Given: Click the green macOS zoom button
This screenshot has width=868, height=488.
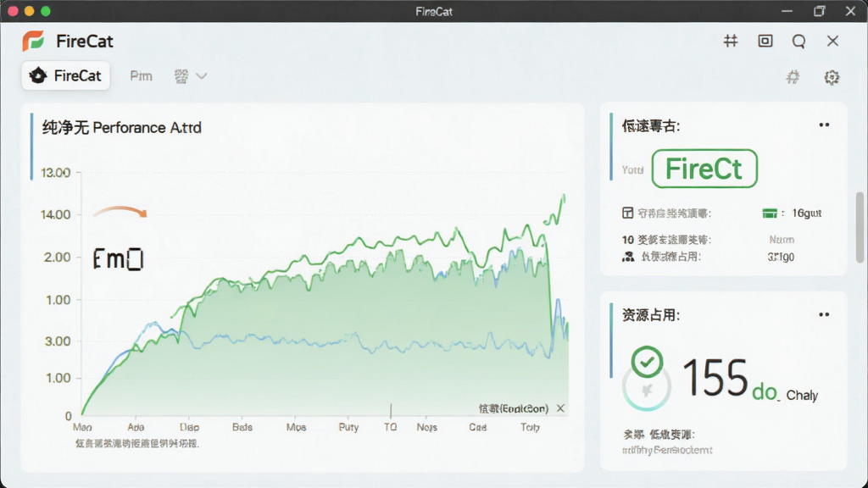Looking at the screenshot, I should click(46, 11).
